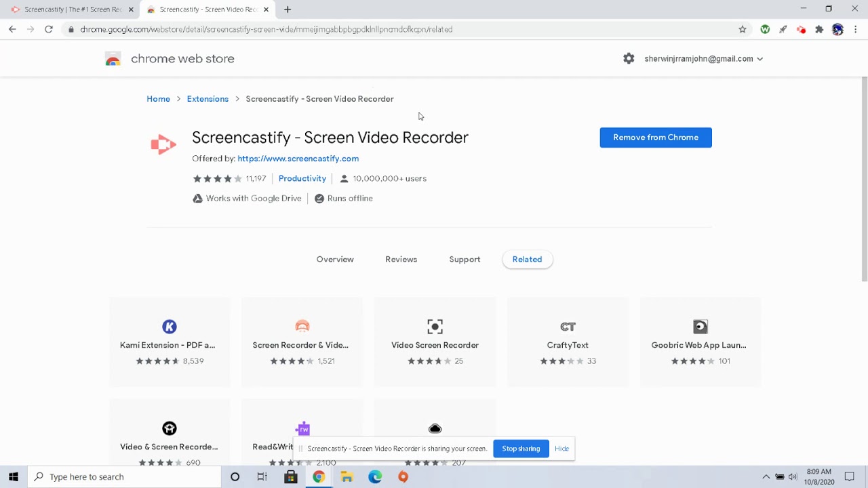This screenshot has width=868, height=488.
Task: Open the Kami Extension - PDF title
Action: (167, 345)
